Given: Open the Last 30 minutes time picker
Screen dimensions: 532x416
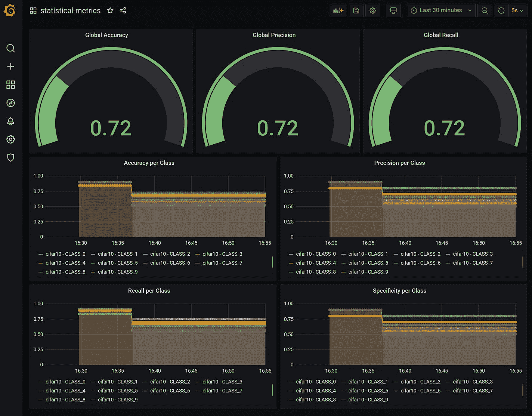Looking at the screenshot, I should click(x=441, y=10).
